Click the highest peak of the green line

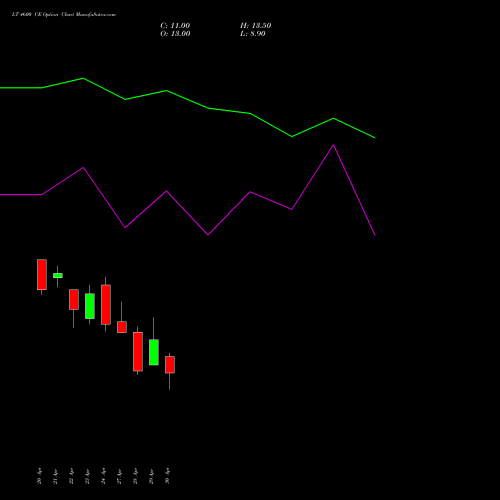[83, 78]
